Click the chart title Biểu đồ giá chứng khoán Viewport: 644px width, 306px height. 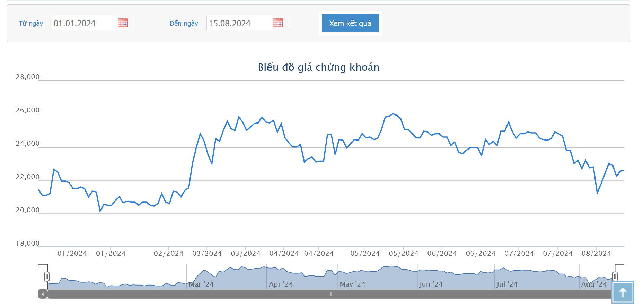(x=318, y=67)
